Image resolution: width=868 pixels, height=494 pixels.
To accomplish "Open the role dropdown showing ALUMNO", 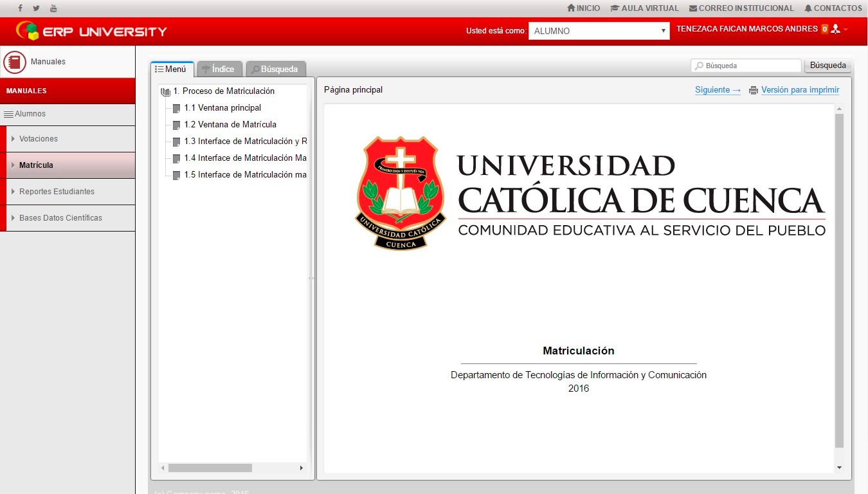I will tap(599, 31).
